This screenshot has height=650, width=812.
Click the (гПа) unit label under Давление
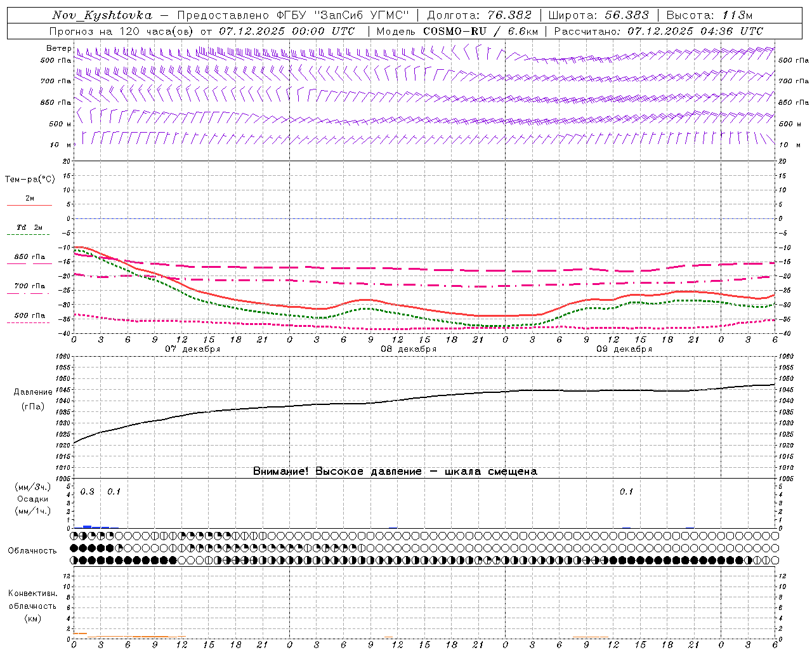[x=33, y=406]
